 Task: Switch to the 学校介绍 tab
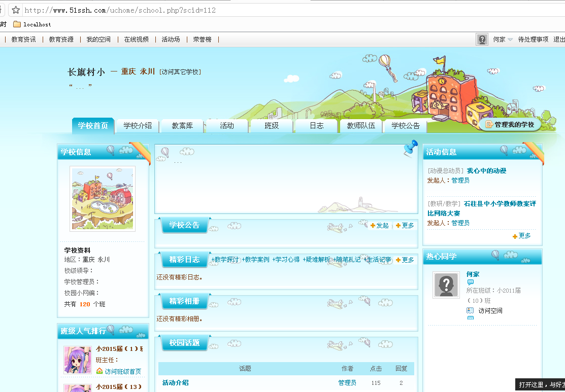click(x=138, y=126)
